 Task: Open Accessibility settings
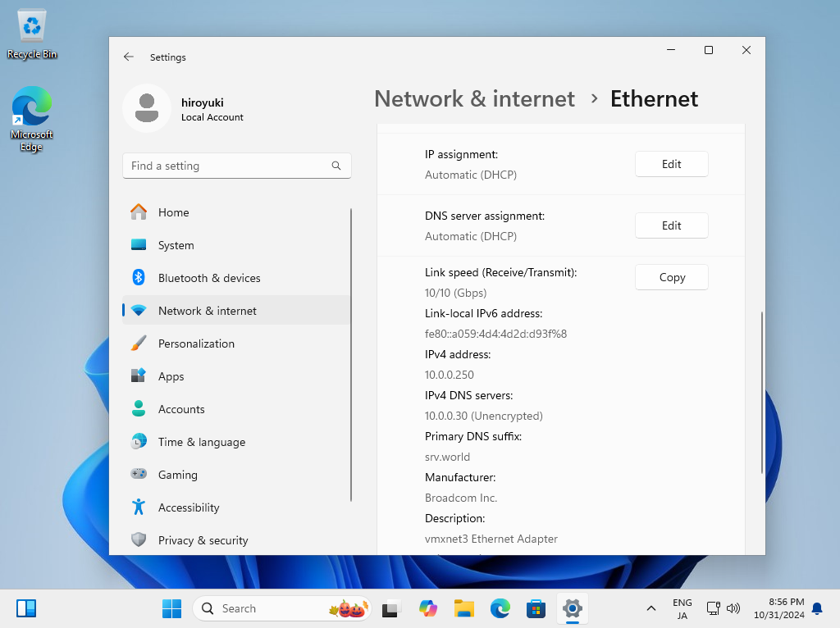[x=189, y=507]
